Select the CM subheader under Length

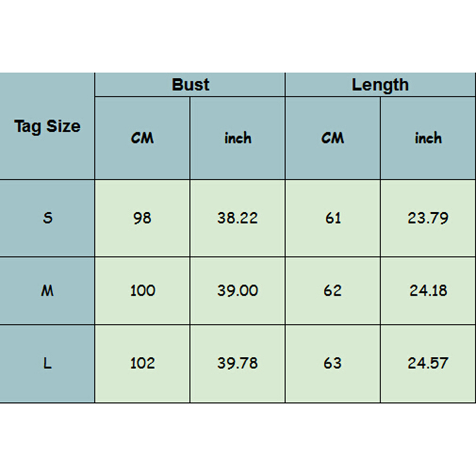333,138
